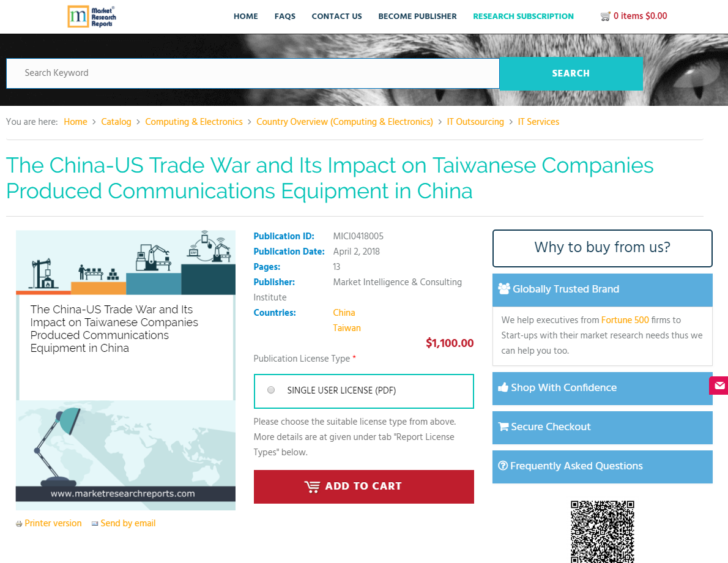The width and height of the screenshot is (728, 563).
Task: Go to Become Publisher page
Action: [417, 17]
